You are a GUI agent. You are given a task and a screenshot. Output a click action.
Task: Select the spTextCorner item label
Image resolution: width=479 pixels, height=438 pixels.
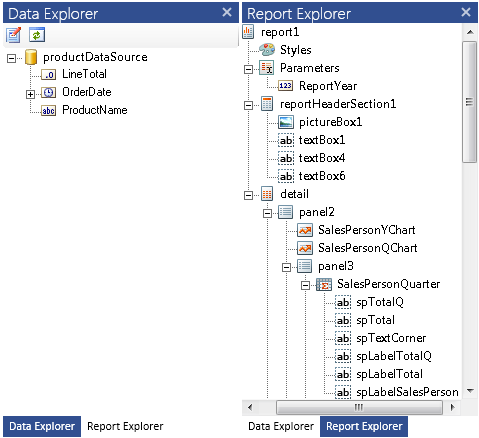[391, 338]
